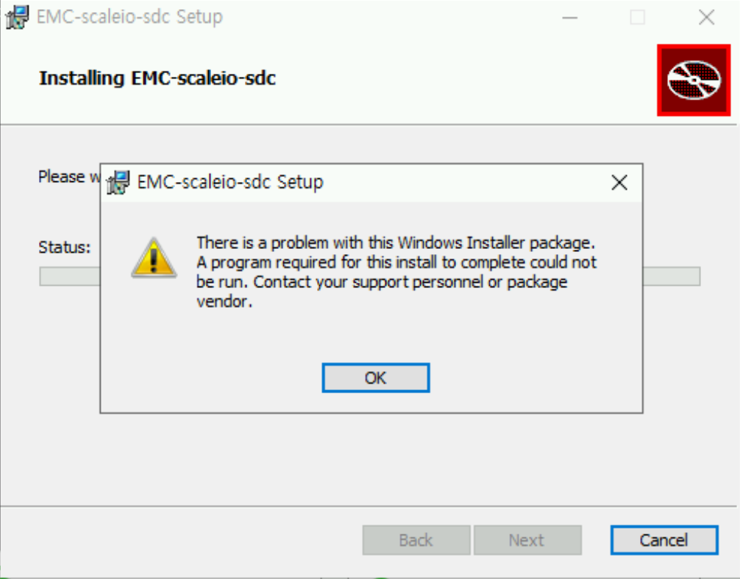Minimize the main Setup window
The height and width of the screenshot is (579, 740).
[570, 17]
